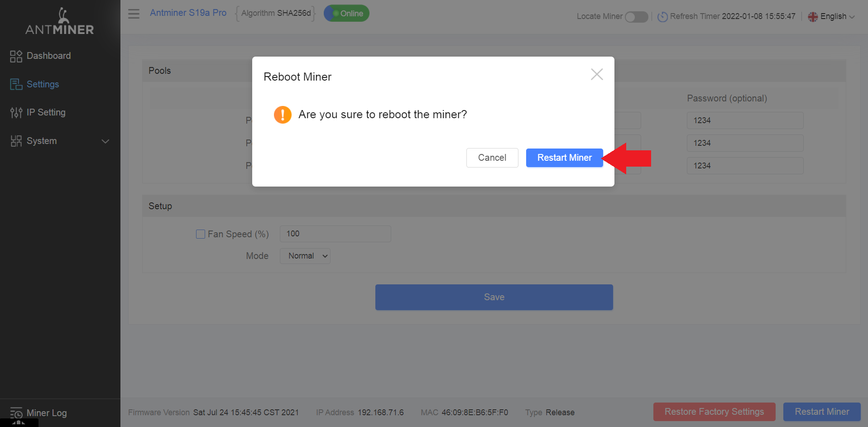Toggle the Locate Miner switch
The width and height of the screenshot is (868, 427).
tap(636, 17)
